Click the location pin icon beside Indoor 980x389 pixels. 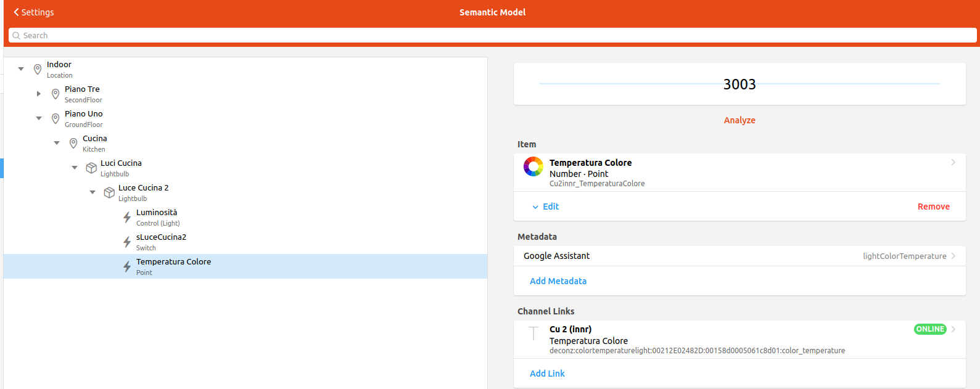(x=38, y=69)
